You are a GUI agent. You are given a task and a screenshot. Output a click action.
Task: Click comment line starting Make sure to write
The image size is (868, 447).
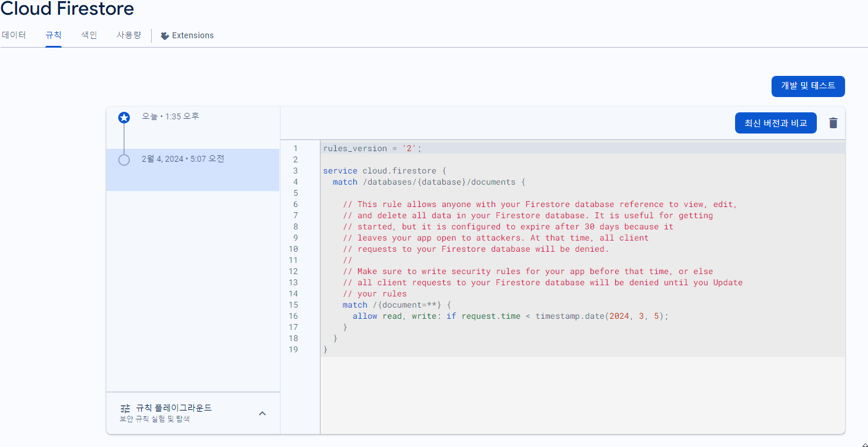(528, 271)
